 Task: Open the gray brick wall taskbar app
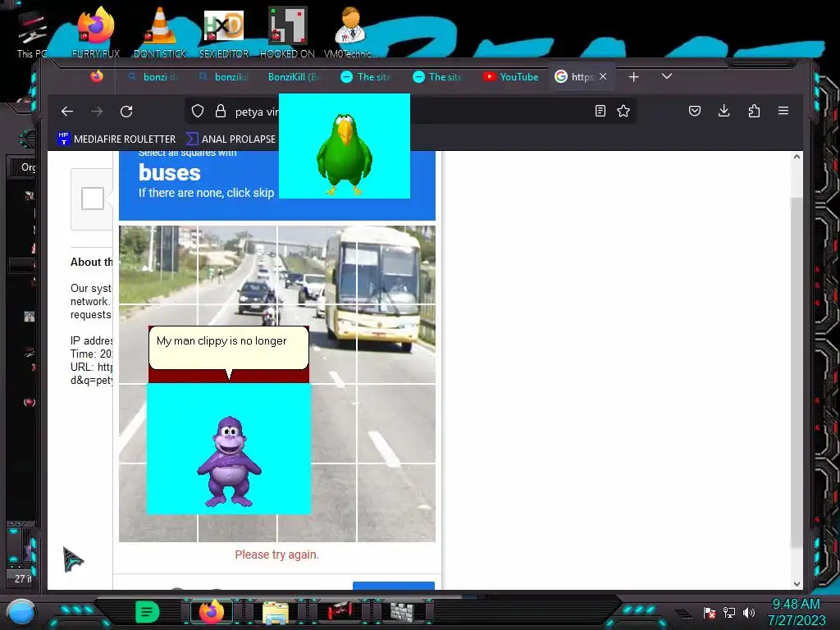(x=402, y=612)
